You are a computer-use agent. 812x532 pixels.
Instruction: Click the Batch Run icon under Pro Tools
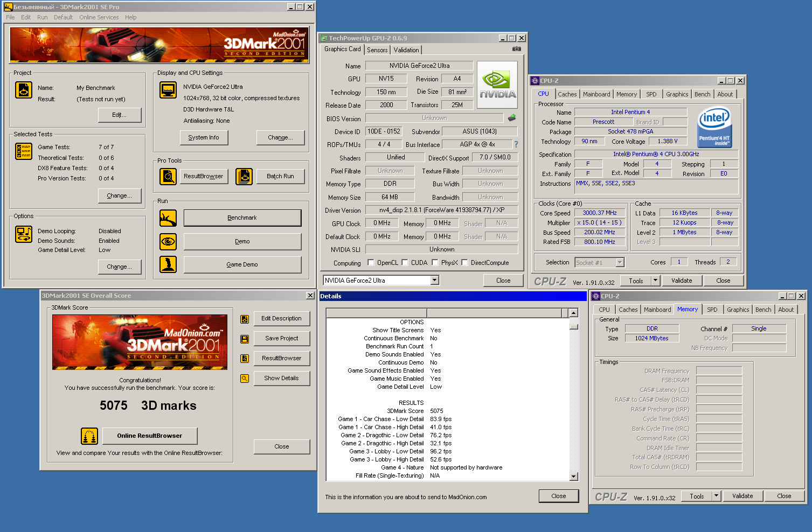coord(244,177)
